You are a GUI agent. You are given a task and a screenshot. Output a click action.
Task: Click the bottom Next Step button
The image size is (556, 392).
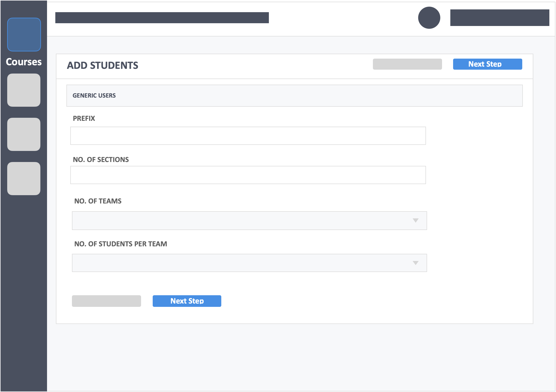click(x=187, y=301)
